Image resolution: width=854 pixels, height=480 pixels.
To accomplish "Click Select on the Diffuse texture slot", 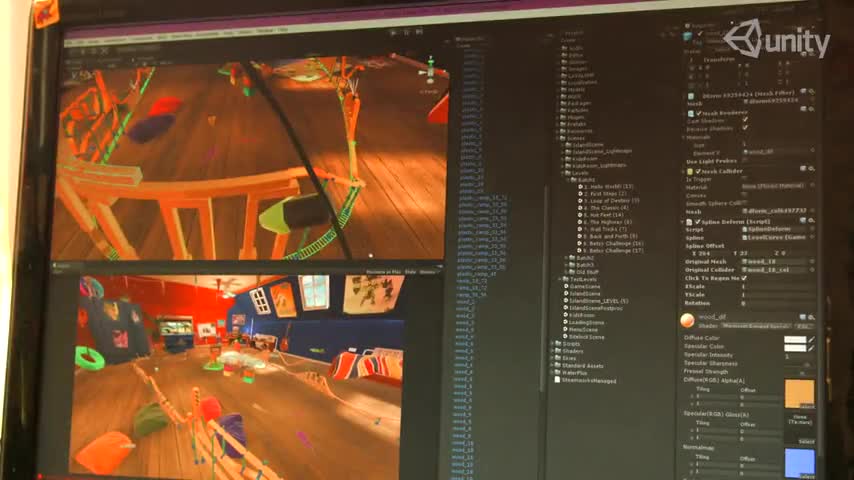I will [x=807, y=406].
